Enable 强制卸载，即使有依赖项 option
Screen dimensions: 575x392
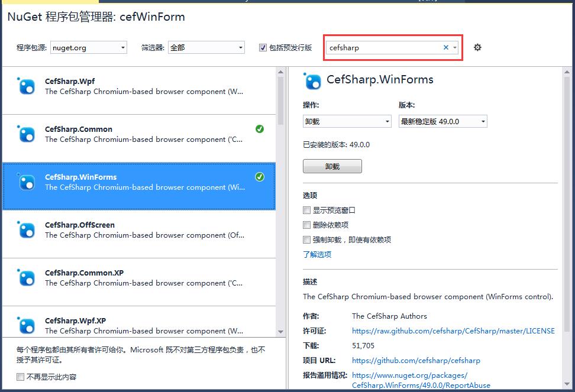(306, 239)
